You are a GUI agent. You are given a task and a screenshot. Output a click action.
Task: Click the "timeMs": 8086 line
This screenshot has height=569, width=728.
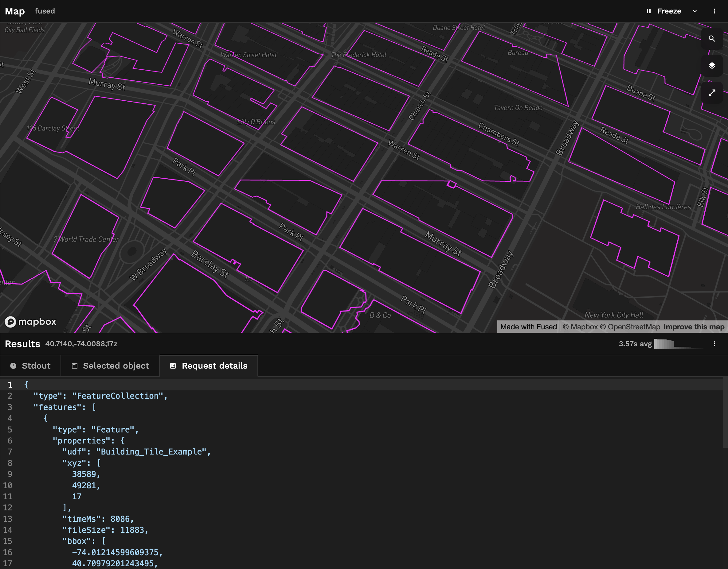click(98, 519)
